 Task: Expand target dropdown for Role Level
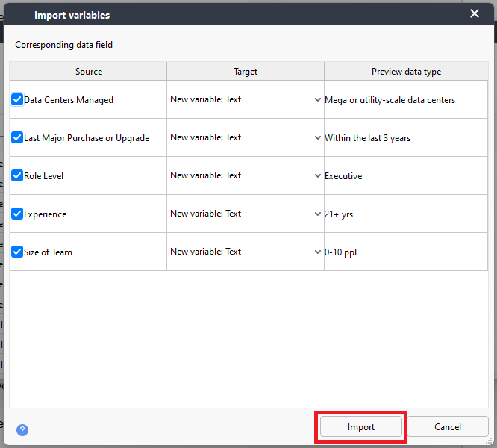[246, 175]
